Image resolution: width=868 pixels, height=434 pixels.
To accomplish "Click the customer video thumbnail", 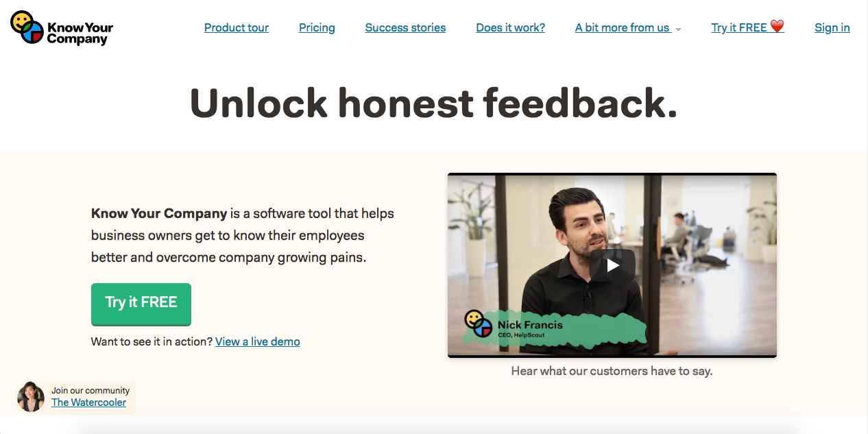I will tap(612, 265).
